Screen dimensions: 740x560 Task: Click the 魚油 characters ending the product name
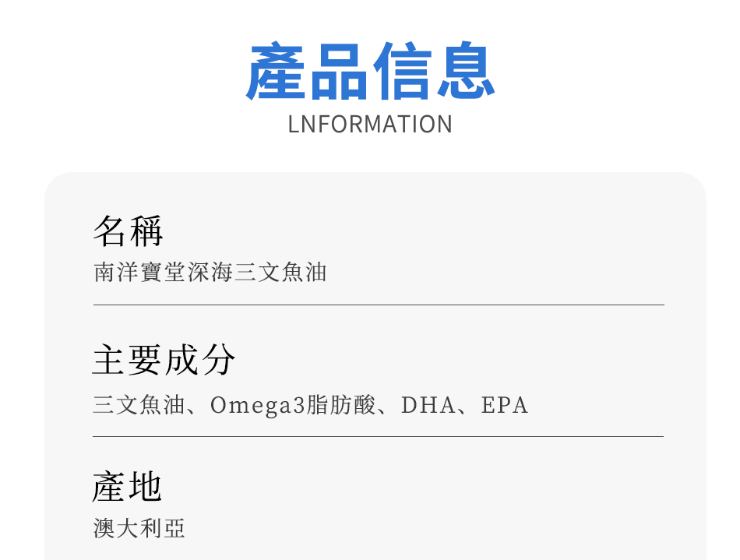coord(303,273)
